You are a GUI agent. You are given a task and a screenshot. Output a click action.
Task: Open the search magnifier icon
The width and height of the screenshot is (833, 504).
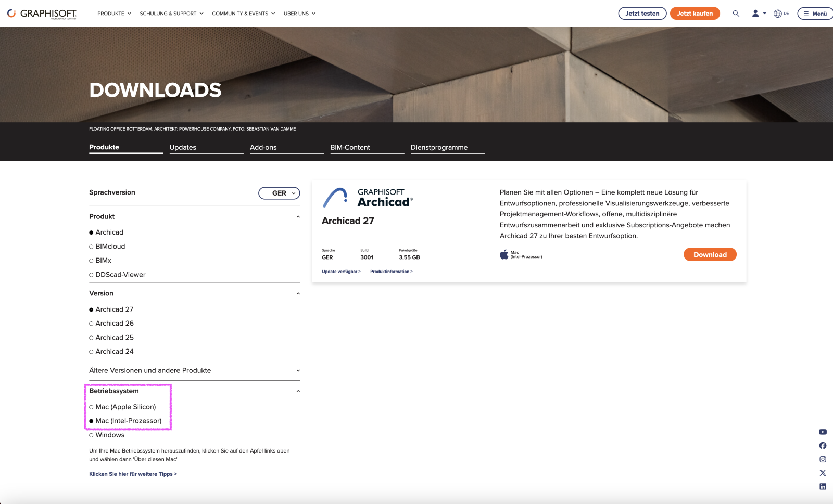[x=736, y=14]
